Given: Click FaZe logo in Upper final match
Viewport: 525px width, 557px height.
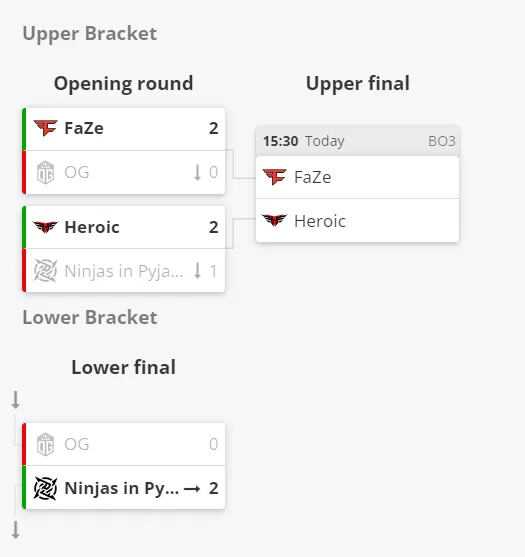Looking at the screenshot, I should 274,177.
